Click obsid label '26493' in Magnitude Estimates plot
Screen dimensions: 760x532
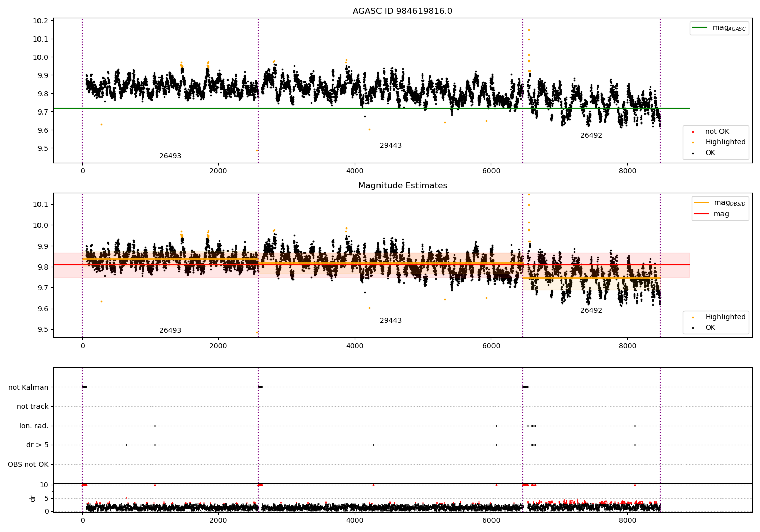(x=170, y=331)
